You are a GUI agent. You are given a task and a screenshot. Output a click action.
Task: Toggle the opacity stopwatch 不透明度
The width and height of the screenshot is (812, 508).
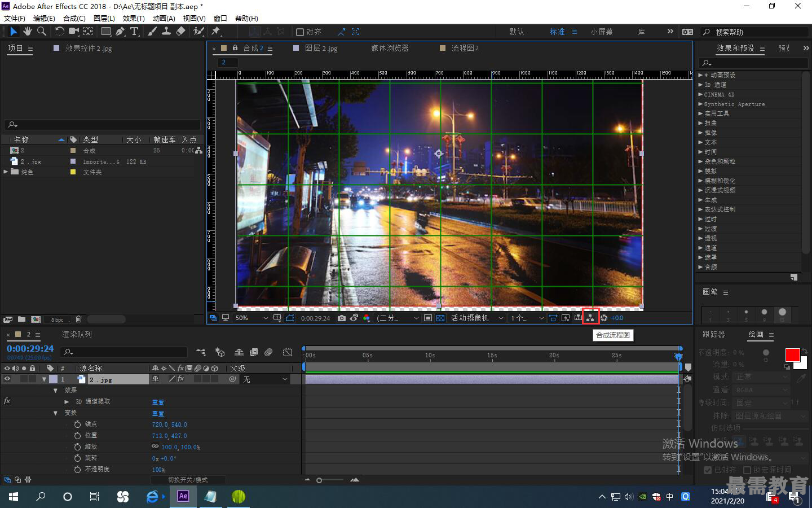(x=78, y=469)
